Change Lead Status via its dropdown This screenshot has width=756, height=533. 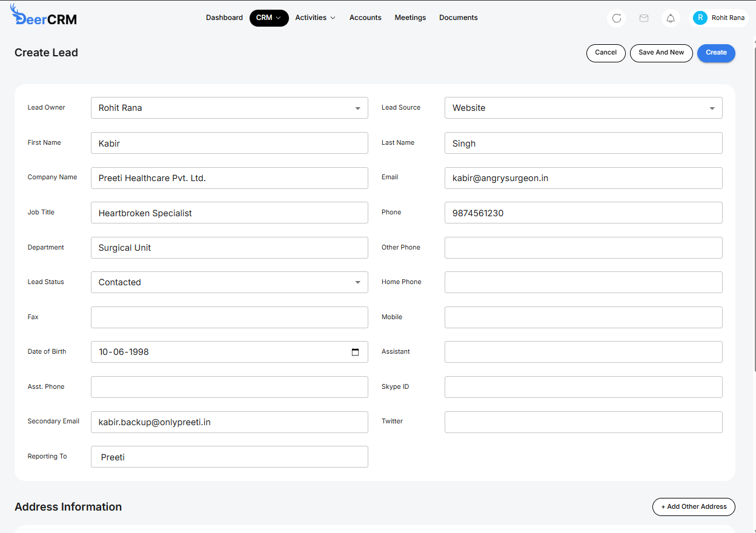(358, 282)
